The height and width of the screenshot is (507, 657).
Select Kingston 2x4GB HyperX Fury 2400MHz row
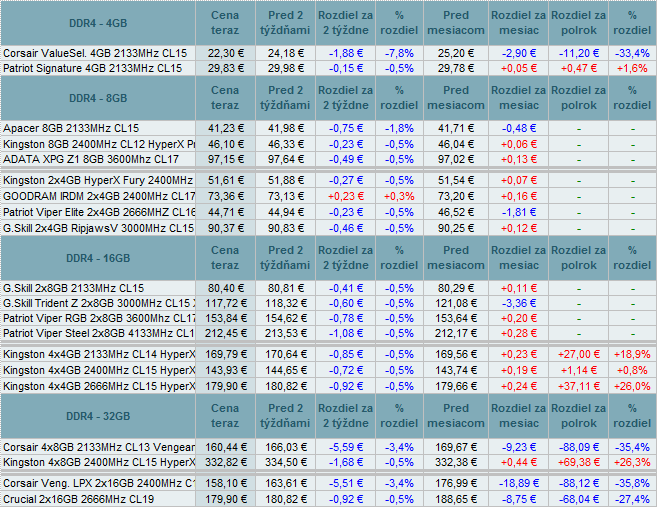(328, 181)
